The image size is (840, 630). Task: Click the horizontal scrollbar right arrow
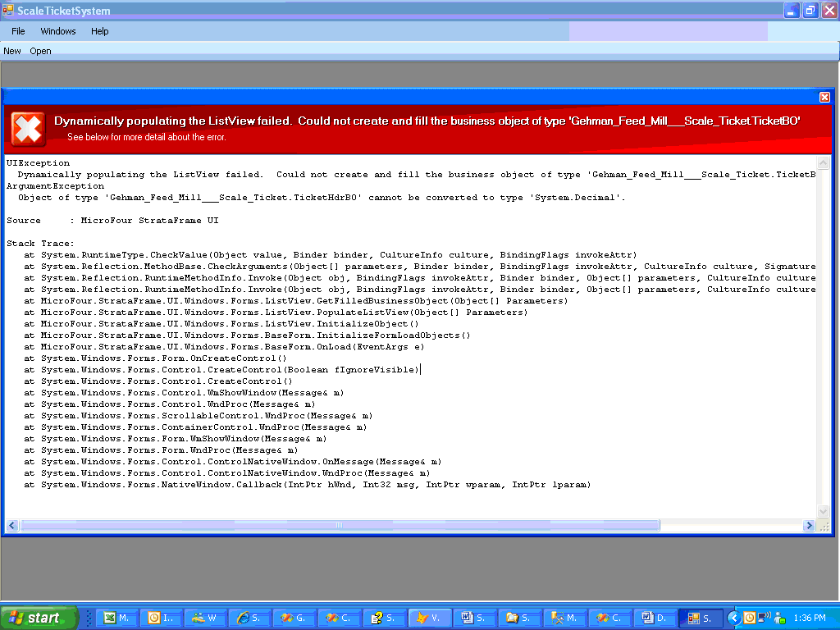pos(810,525)
